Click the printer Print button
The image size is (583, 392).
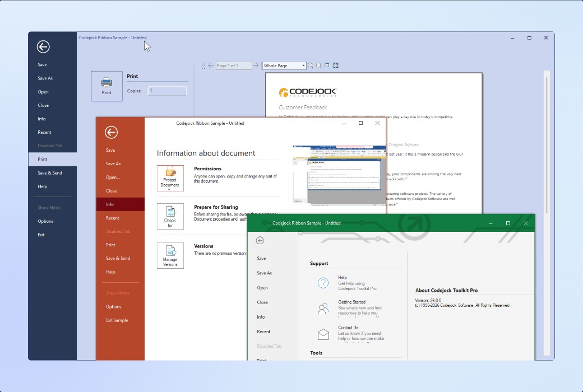click(107, 86)
